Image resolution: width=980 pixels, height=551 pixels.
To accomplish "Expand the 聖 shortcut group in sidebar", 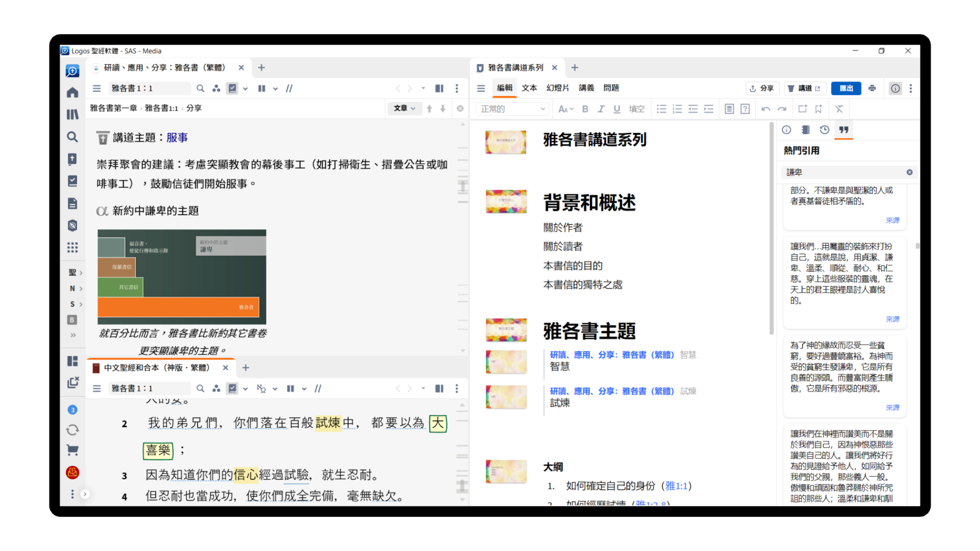I will tap(75, 272).
